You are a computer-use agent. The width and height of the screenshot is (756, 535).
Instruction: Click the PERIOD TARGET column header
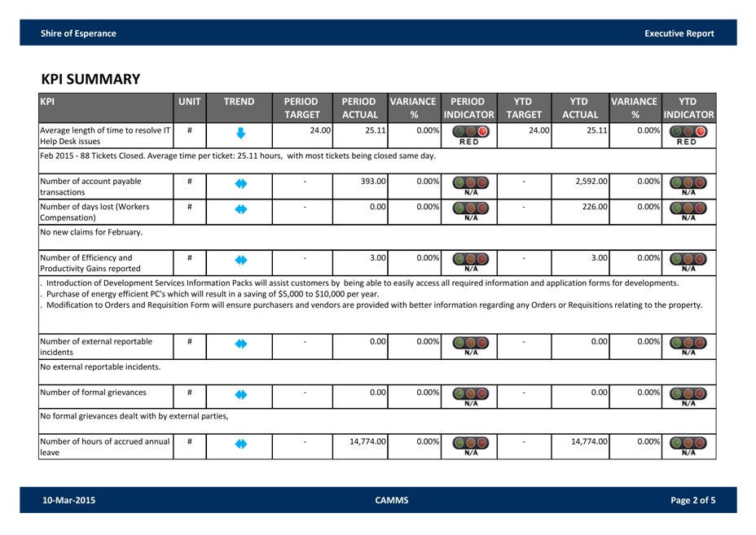click(x=301, y=108)
